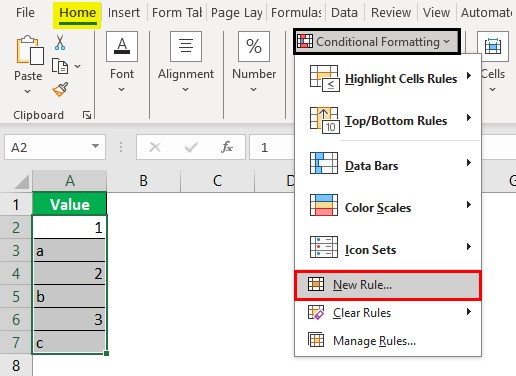
Task: Select column B header
Action: tap(144, 181)
